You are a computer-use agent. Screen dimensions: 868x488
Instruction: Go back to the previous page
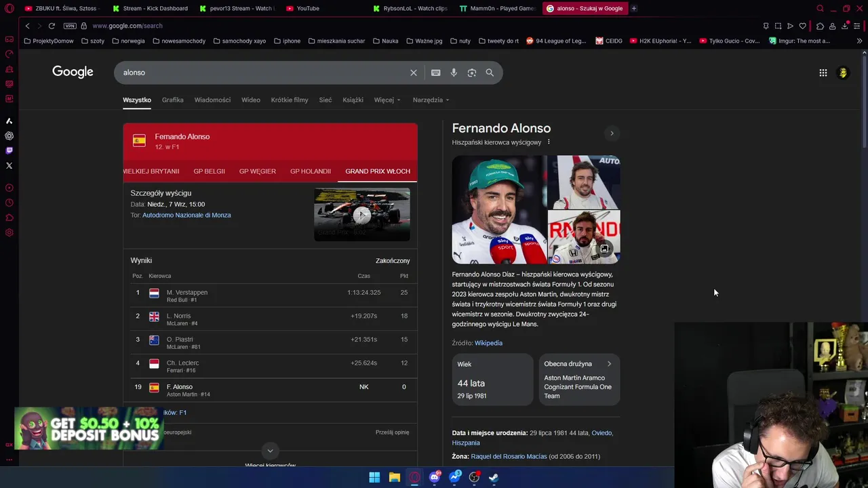click(x=27, y=26)
